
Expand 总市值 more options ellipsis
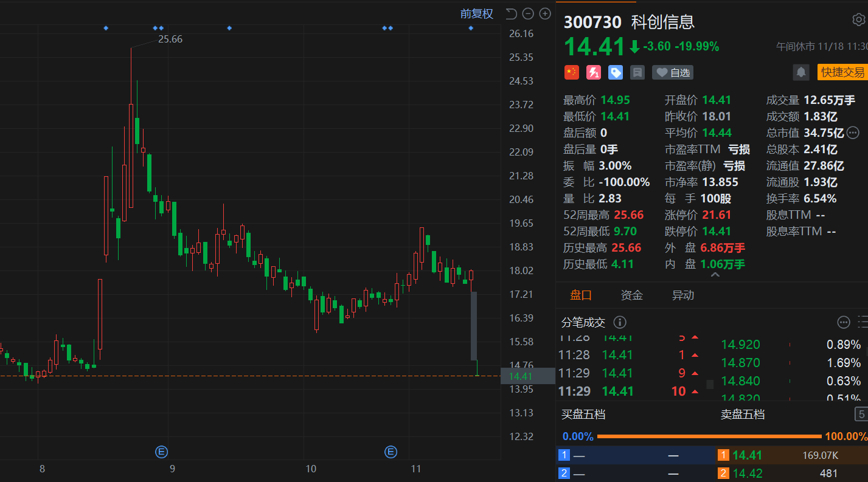853,133
